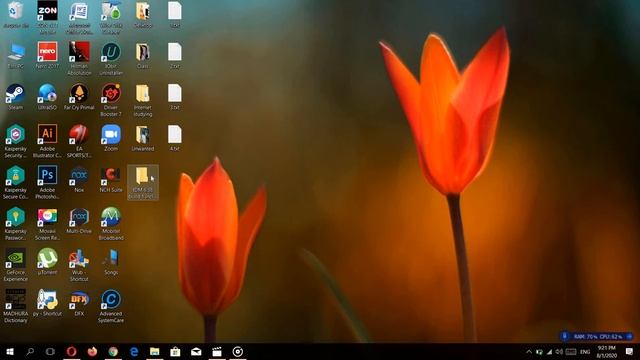
Task: Select the Adobe Photoshop shortcut
Action: point(47,182)
